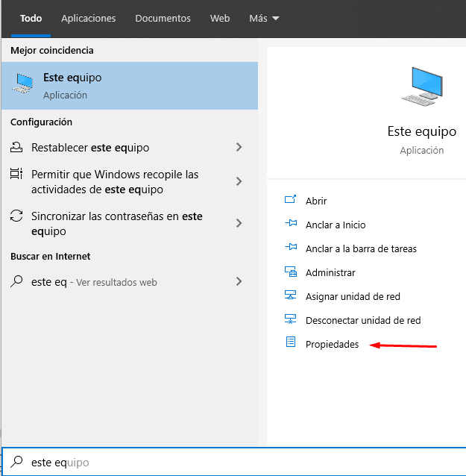Click the Desconectar unidad de red icon
Image resolution: width=466 pixels, height=476 pixels.
290,319
